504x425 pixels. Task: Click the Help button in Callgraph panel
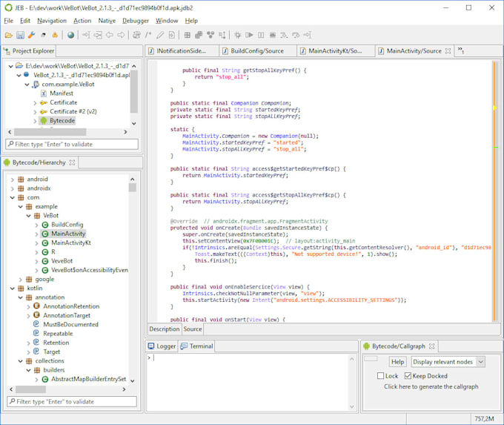pyautogui.click(x=397, y=362)
